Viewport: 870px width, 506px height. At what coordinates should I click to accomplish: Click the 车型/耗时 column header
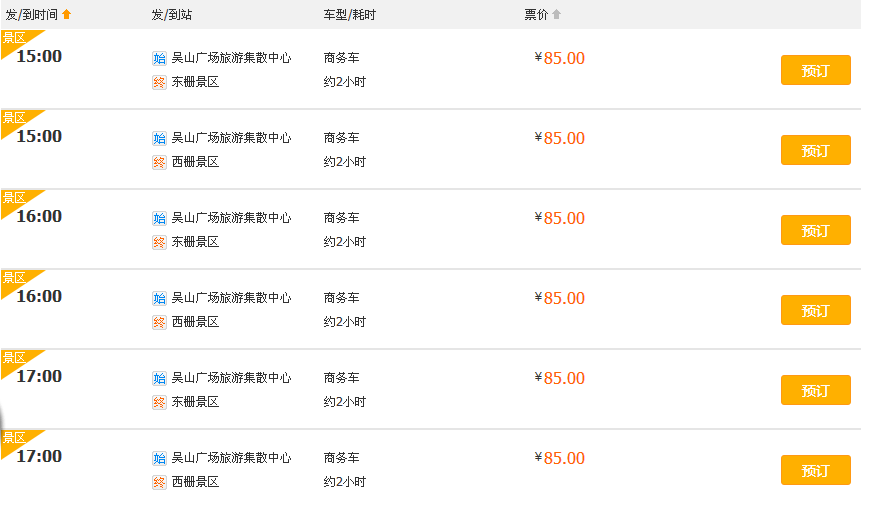tap(349, 15)
